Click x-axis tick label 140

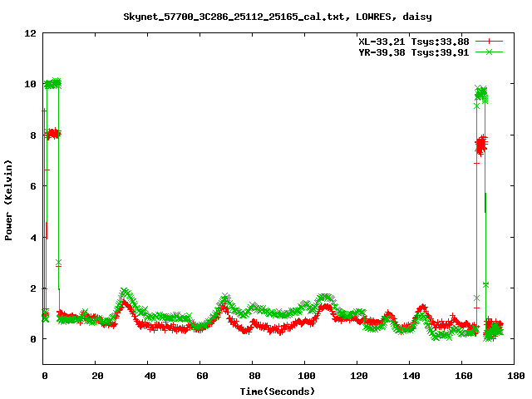click(411, 376)
